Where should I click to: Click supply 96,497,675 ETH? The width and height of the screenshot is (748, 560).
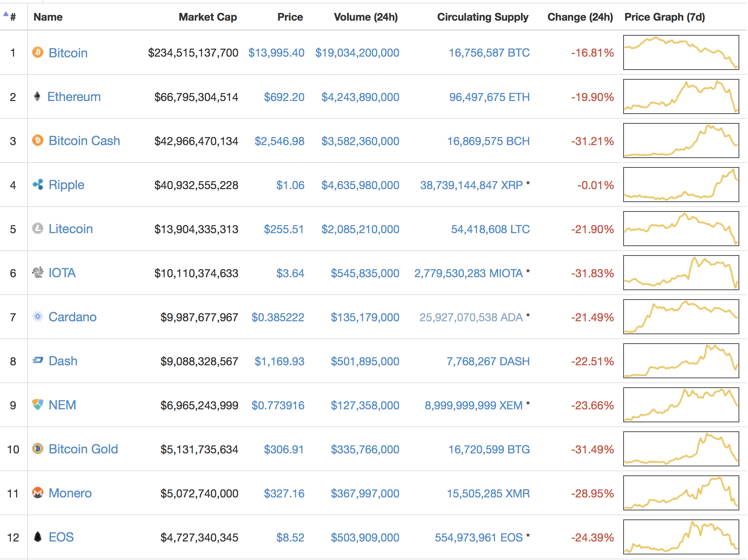pos(489,97)
